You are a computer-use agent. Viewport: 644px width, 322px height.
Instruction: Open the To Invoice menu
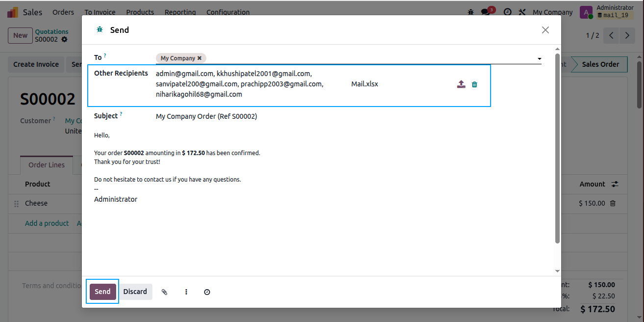pos(100,12)
